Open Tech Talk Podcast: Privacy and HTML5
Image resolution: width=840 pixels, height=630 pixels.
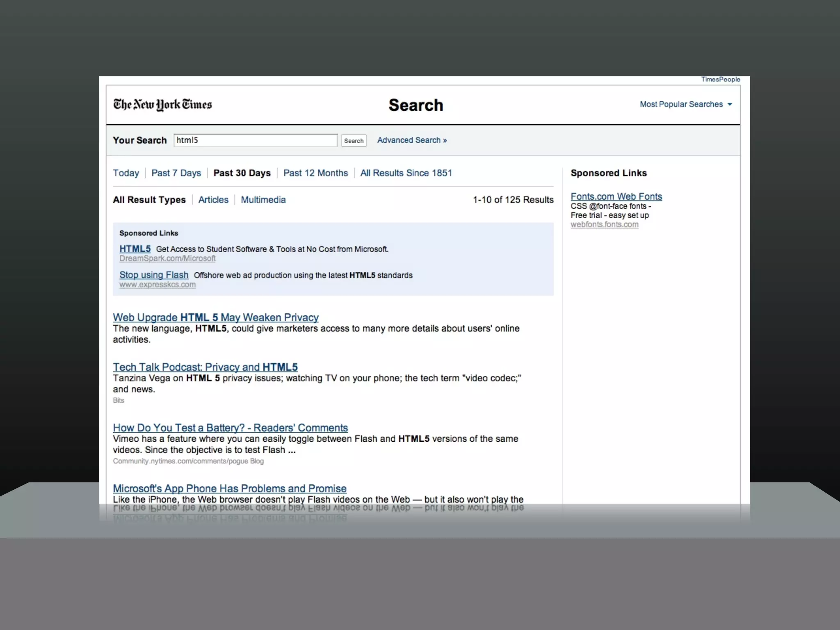[205, 367]
